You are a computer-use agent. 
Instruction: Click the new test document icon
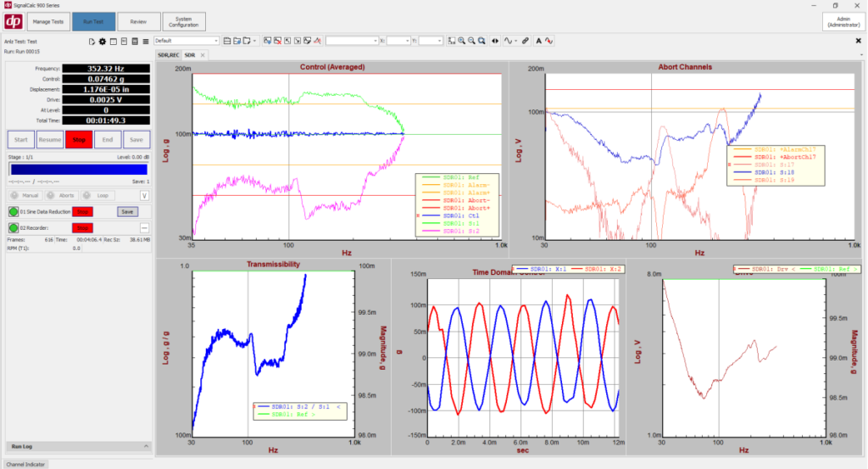tap(92, 42)
